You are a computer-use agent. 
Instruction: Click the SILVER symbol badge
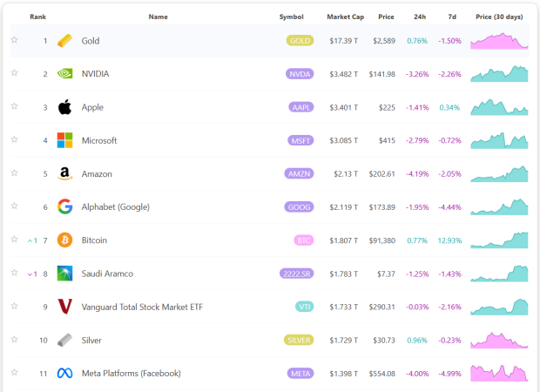pos(299,341)
